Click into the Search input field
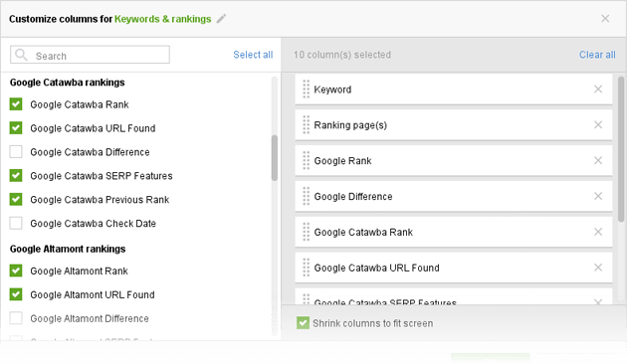Viewport: 627px width, 364px height. [x=90, y=55]
